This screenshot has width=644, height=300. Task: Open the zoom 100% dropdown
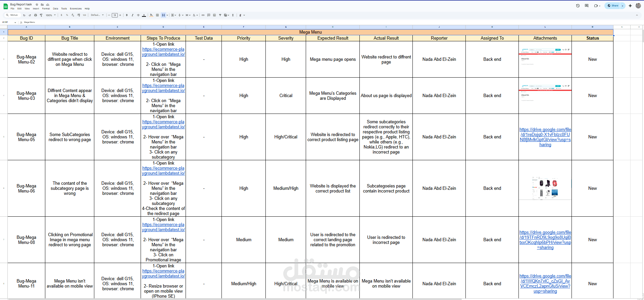(51, 15)
